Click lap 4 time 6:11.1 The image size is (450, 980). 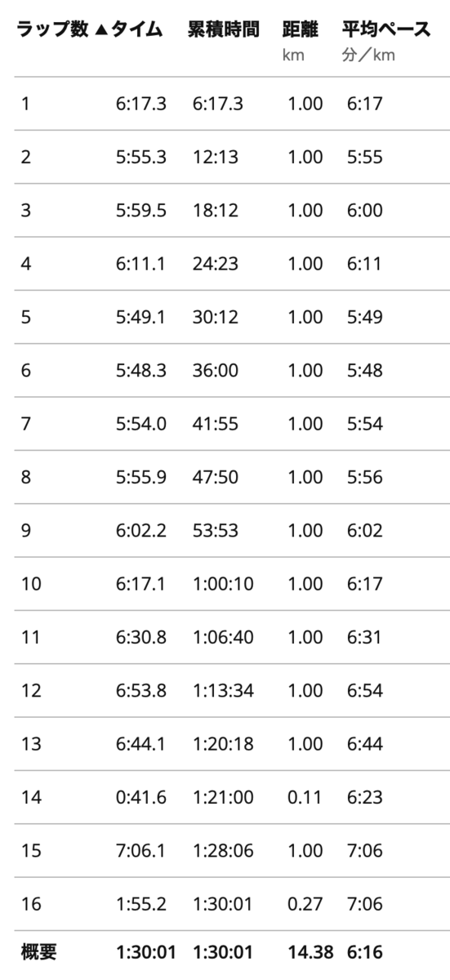pyautogui.click(x=141, y=264)
